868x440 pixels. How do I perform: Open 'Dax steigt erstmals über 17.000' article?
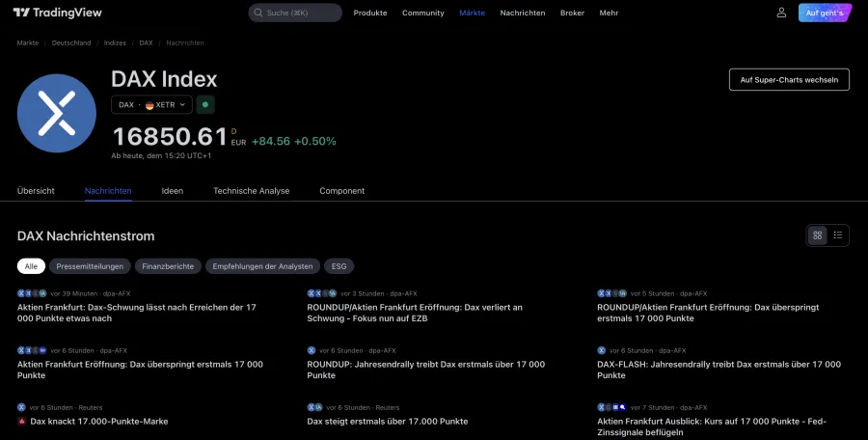coord(388,421)
